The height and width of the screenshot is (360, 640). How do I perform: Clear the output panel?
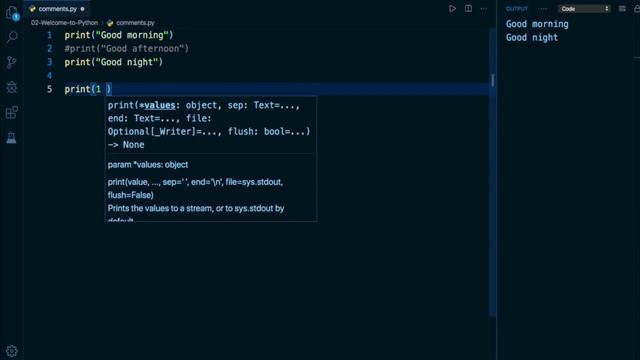tap(622, 9)
